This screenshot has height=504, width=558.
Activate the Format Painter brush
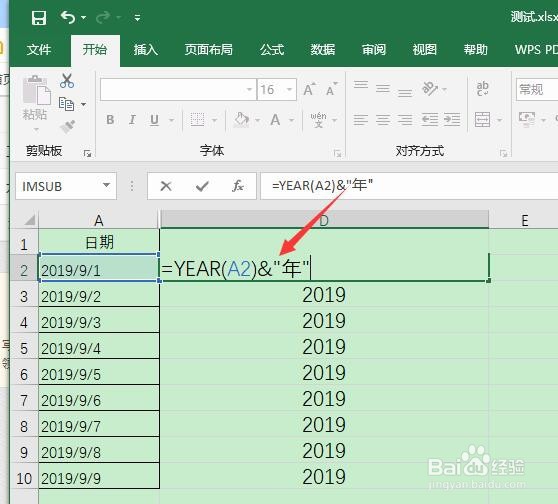pyautogui.click(x=67, y=126)
